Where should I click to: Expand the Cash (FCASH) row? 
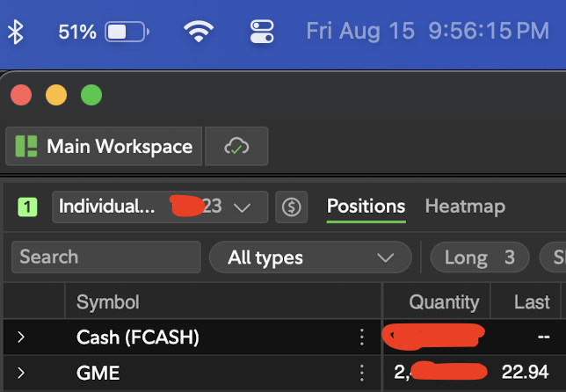[x=21, y=338]
